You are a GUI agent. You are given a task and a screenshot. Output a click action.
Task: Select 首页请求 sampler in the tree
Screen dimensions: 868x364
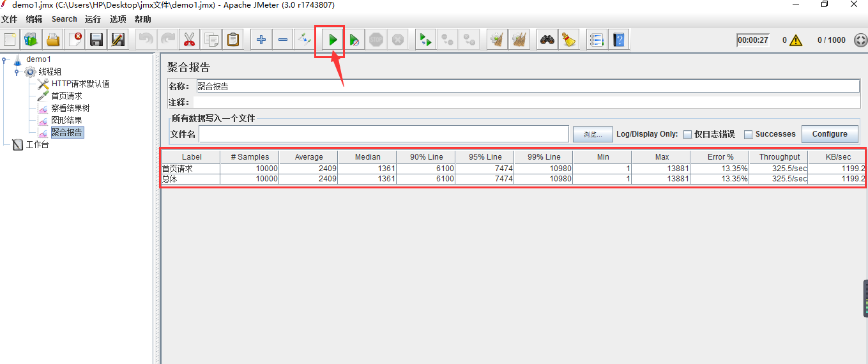[66, 96]
